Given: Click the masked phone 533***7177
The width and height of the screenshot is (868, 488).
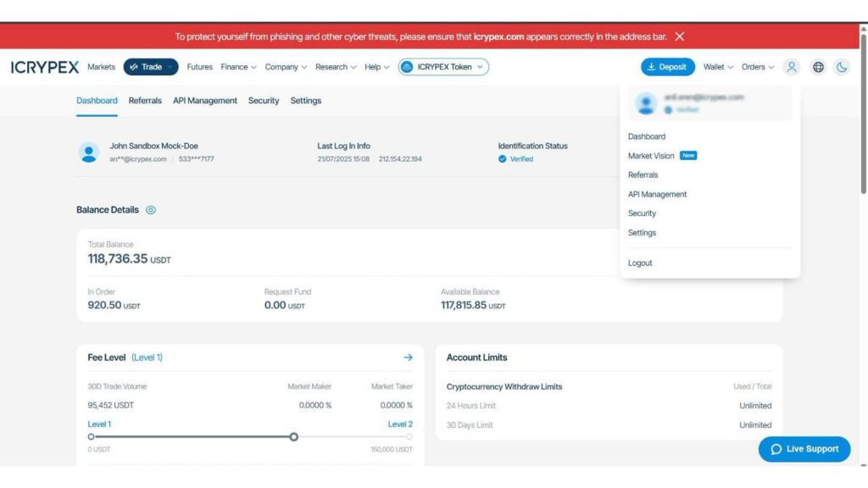Looking at the screenshot, I should 196,158.
